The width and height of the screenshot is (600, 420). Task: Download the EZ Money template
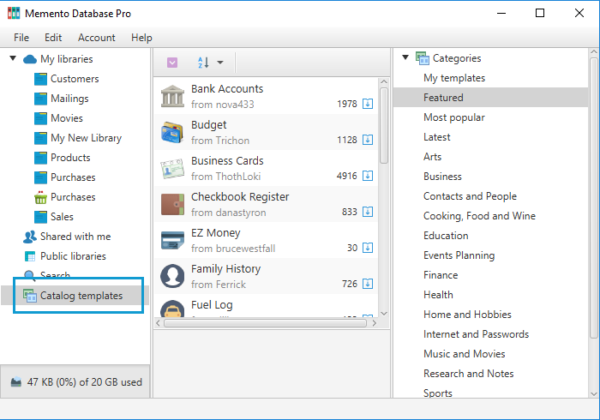tap(367, 248)
